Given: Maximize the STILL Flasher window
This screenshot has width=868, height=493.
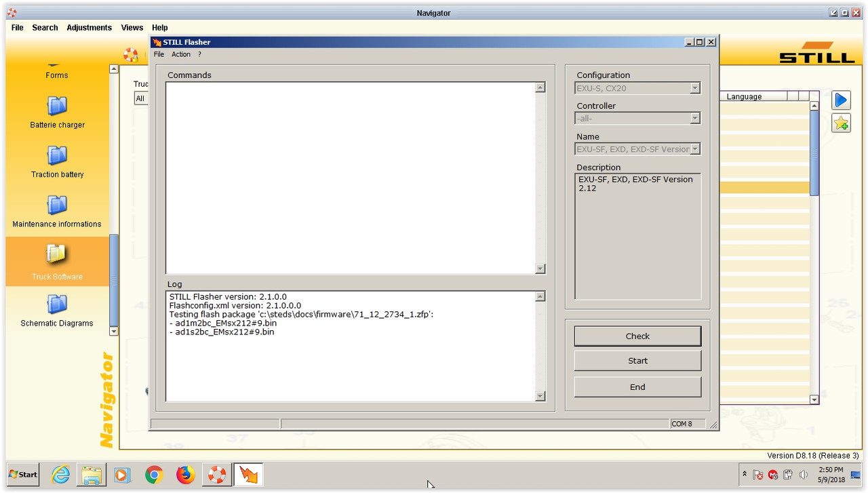Looking at the screenshot, I should [700, 42].
